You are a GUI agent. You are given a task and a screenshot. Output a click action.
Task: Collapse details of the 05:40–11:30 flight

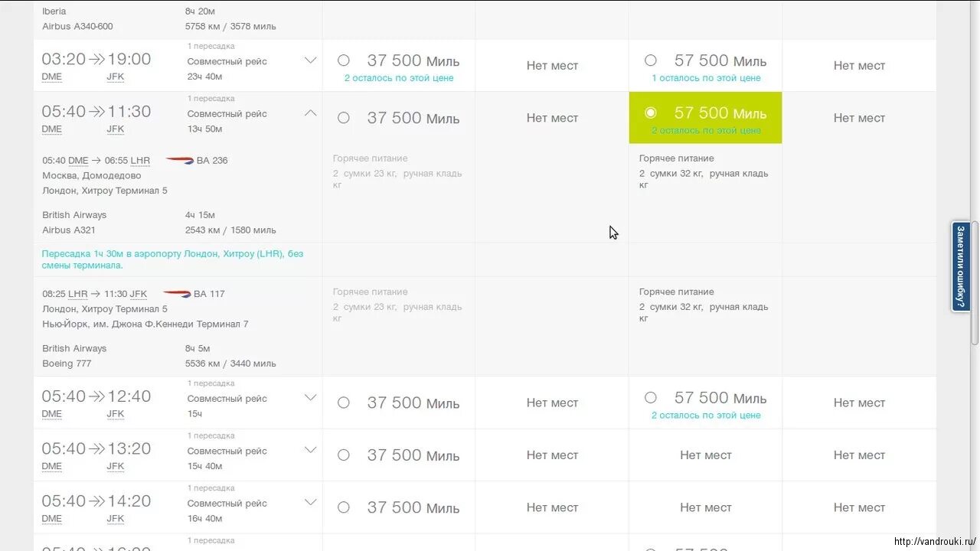[310, 112]
